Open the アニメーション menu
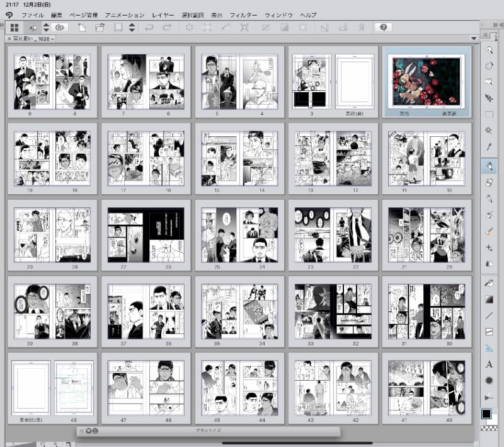The image size is (504, 447). click(125, 15)
